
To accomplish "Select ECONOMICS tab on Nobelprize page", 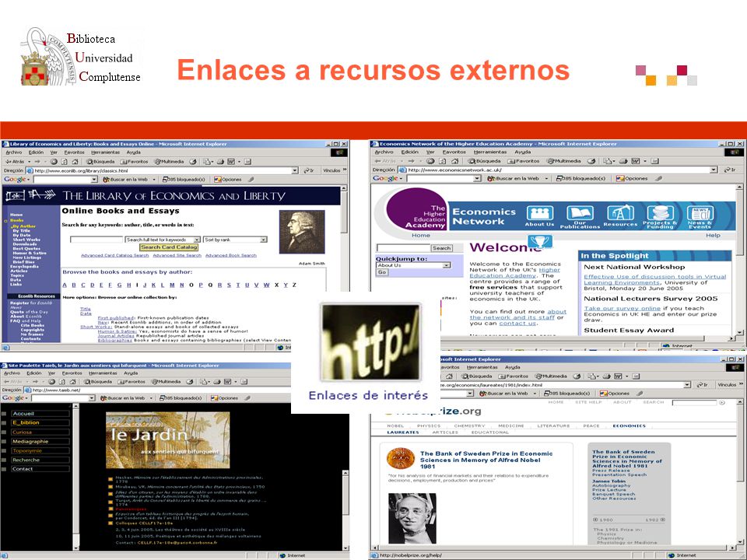I will [629, 425].
